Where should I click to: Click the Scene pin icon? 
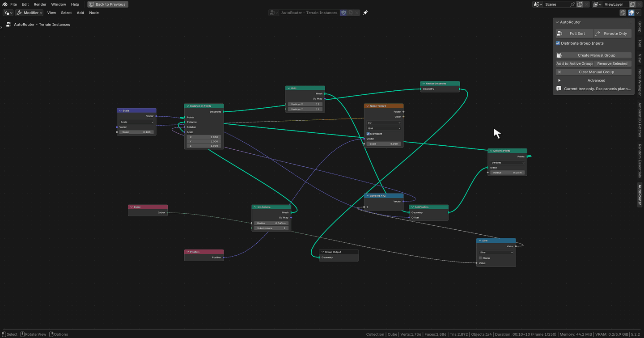point(572,4)
